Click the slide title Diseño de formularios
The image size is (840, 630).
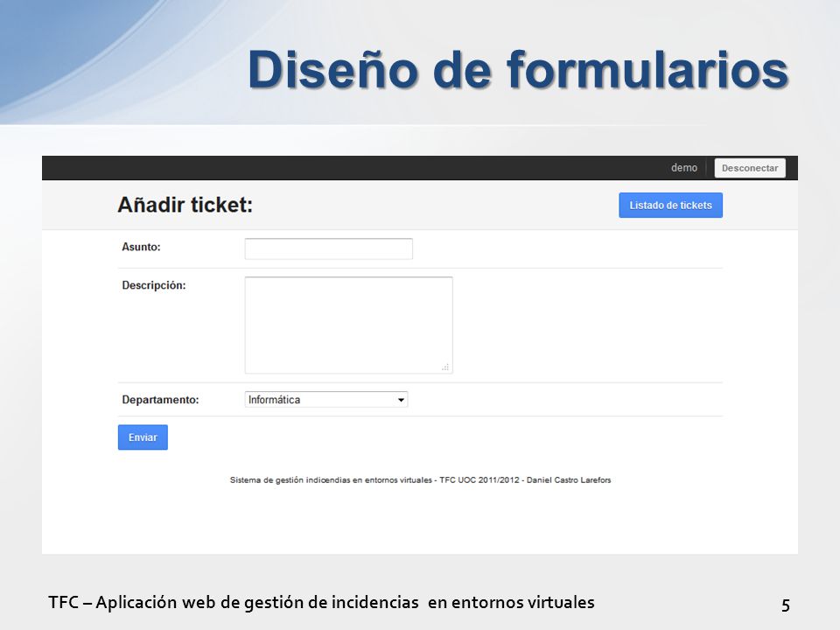(518, 70)
